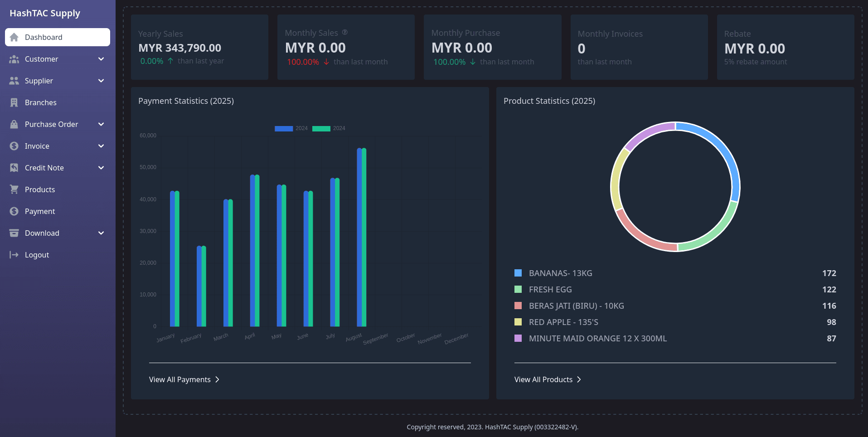Expand the Invoice submenu chevron

[101, 146]
